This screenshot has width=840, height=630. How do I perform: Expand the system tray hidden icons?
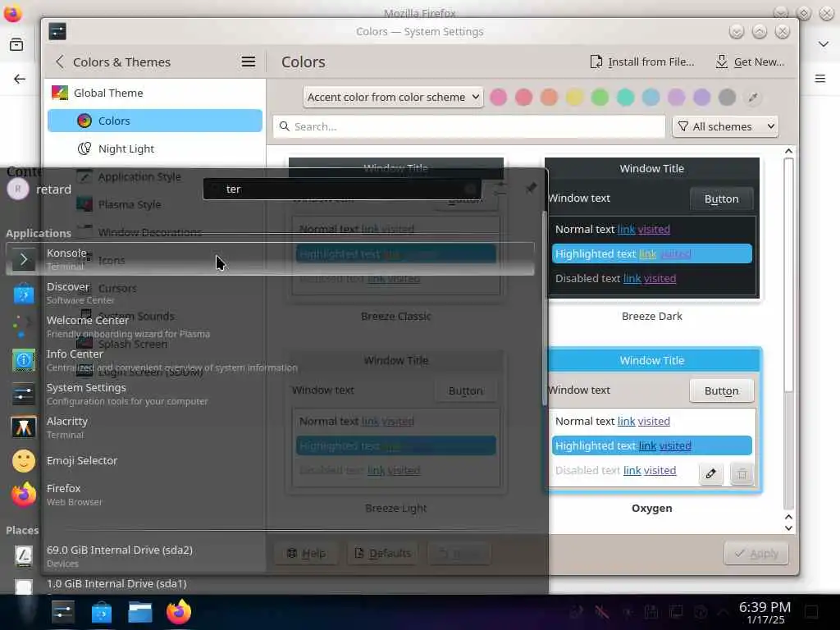click(x=723, y=612)
